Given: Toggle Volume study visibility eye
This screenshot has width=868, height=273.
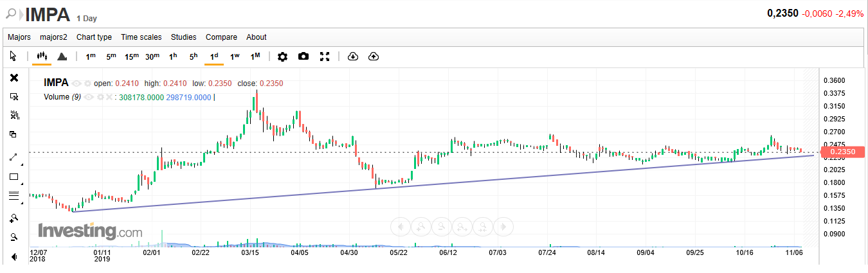Looking at the screenshot, I should 89,97.
